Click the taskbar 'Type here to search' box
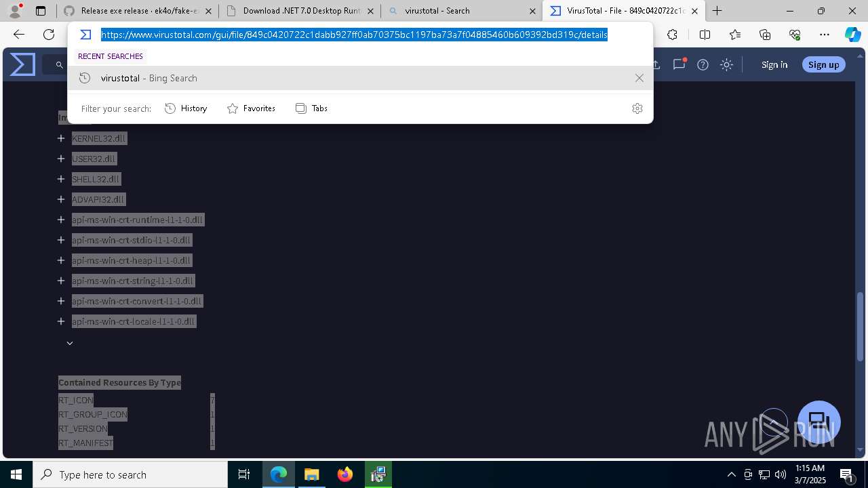 pos(130,474)
